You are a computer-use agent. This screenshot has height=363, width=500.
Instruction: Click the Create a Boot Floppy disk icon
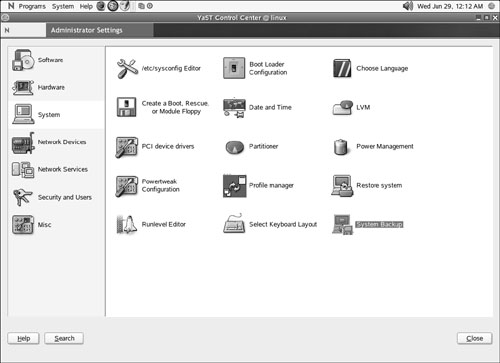pos(126,107)
